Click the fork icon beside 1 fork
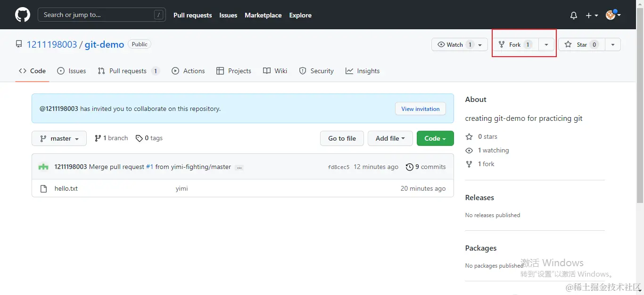The image size is (644, 295). (x=469, y=164)
